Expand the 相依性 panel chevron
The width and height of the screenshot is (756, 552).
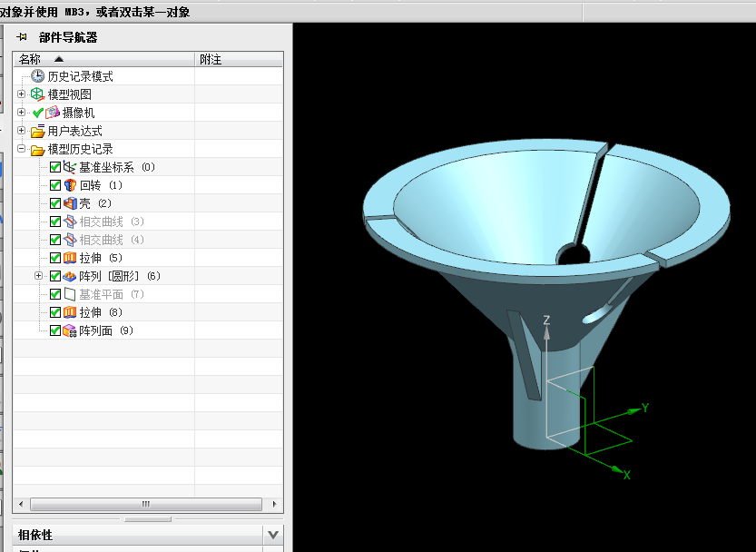point(272,534)
